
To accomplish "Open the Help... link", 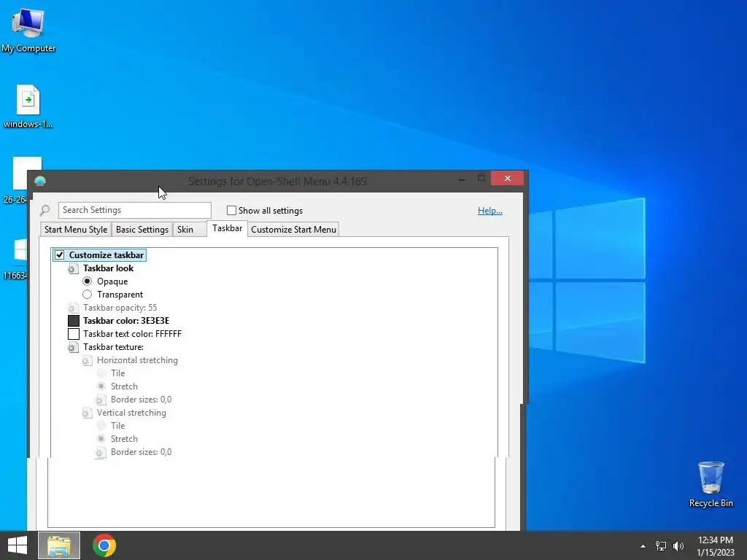I will [489, 211].
